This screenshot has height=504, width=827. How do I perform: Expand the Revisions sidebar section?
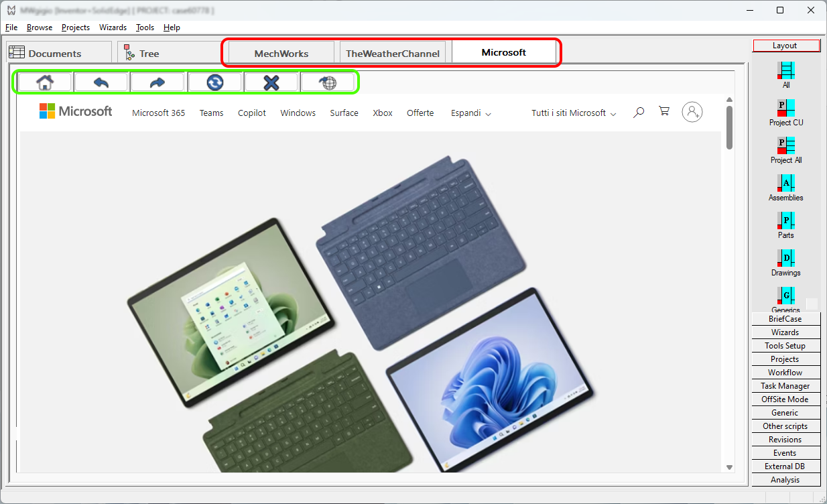click(x=785, y=440)
